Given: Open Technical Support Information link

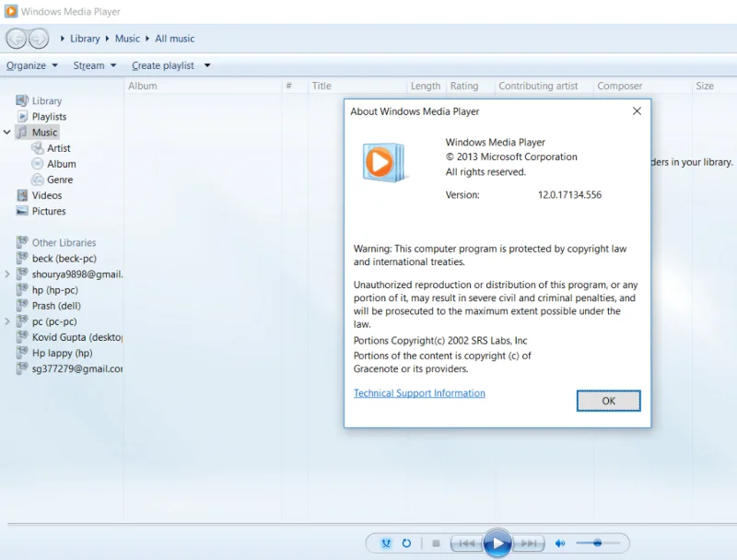Looking at the screenshot, I should [x=419, y=392].
